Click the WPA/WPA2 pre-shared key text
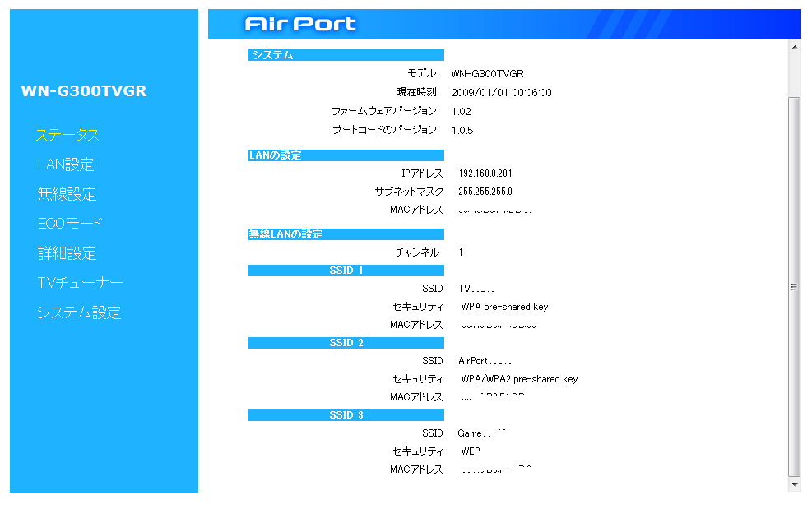 click(x=519, y=379)
